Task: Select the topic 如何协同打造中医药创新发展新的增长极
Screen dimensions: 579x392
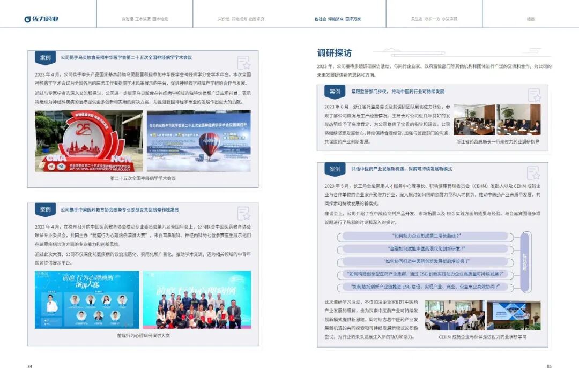Action: [x=426, y=261]
